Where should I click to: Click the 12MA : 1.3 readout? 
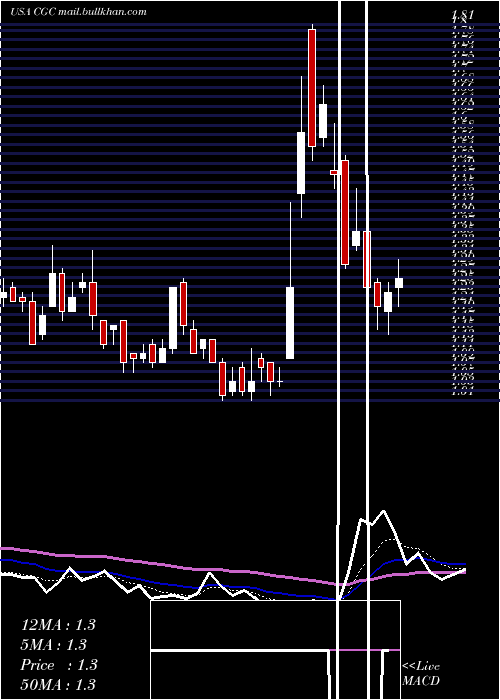click(x=58, y=625)
